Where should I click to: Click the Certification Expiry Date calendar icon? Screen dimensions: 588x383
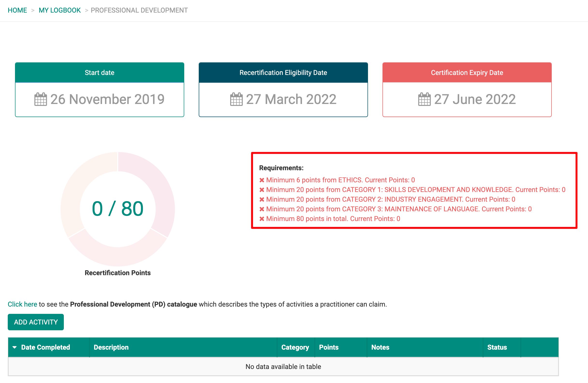[x=424, y=99]
